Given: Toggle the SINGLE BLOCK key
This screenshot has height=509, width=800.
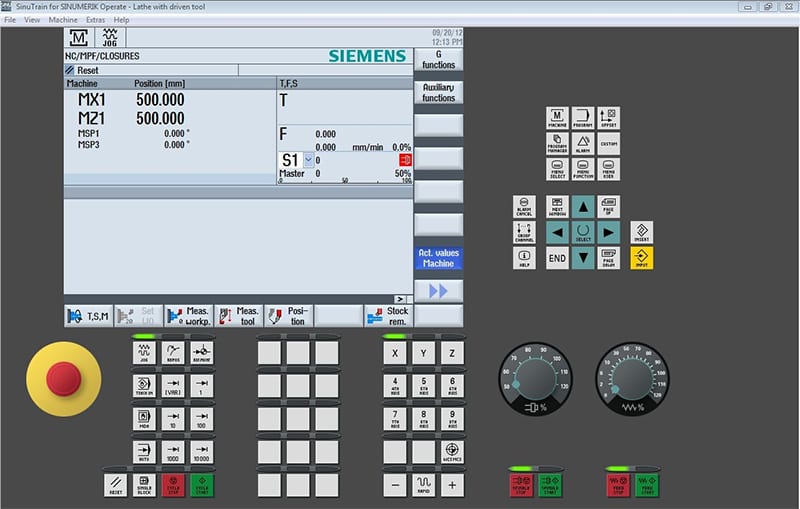Looking at the screenshot, I should pyautogui.click(x=144, y=485).
